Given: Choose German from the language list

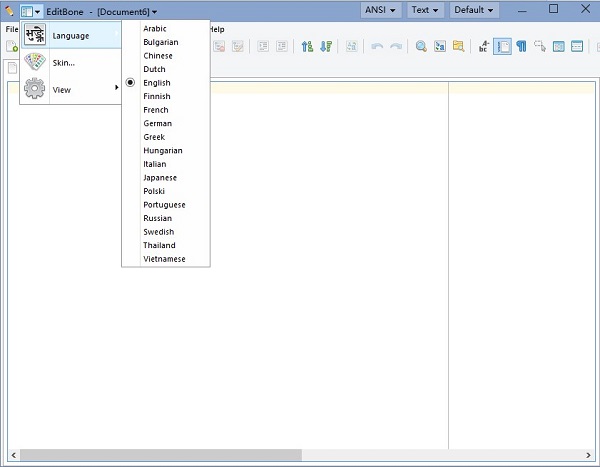Looking at the screenshot, I should tap(157, 124).
